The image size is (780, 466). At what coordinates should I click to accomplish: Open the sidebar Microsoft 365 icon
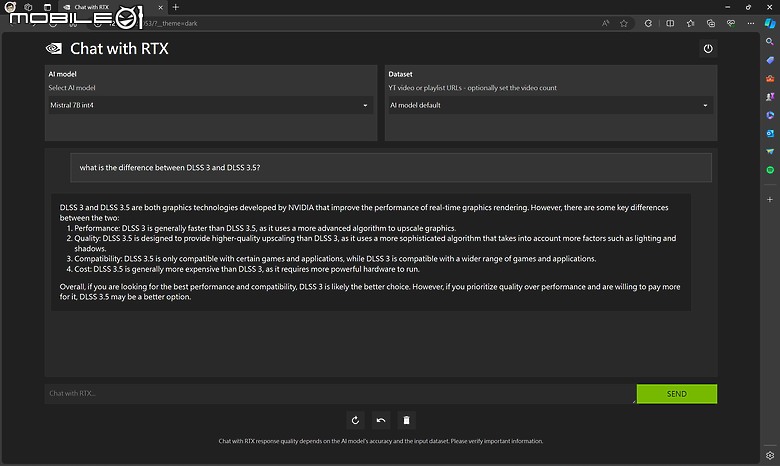[770, 115]
